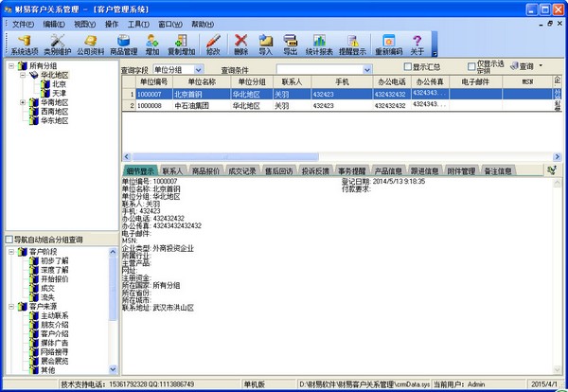Open 提醒显示 reminder icon
This screenshot has width=568, height=392.
coord(352,45)
